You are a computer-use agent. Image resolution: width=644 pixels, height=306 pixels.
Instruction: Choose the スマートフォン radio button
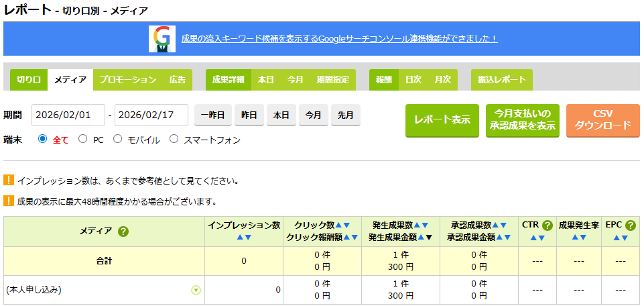(x=174, y=139)
